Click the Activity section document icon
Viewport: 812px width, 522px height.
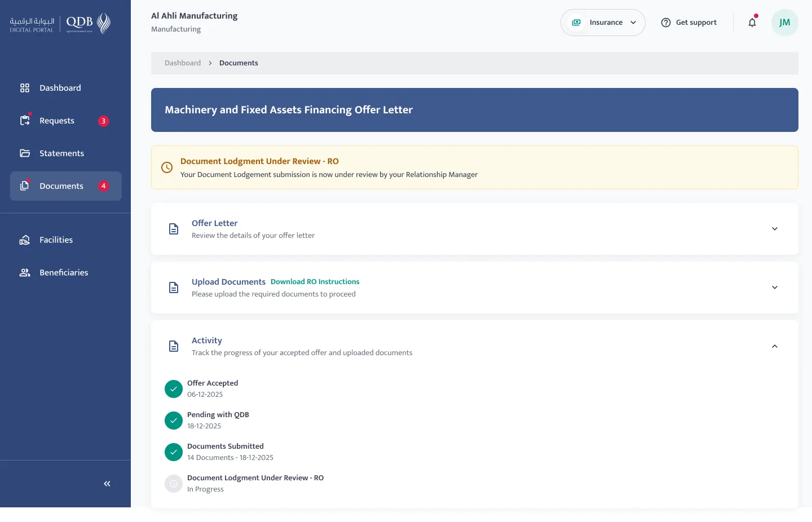click(174, 346)
